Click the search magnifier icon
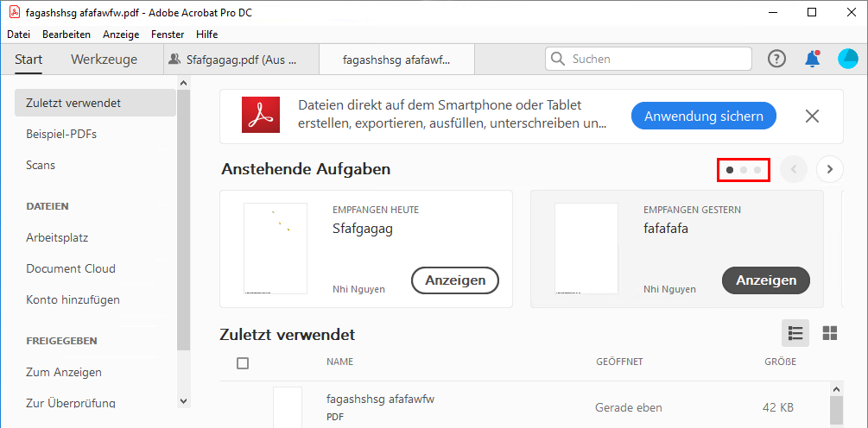 [x=558, y=59]
